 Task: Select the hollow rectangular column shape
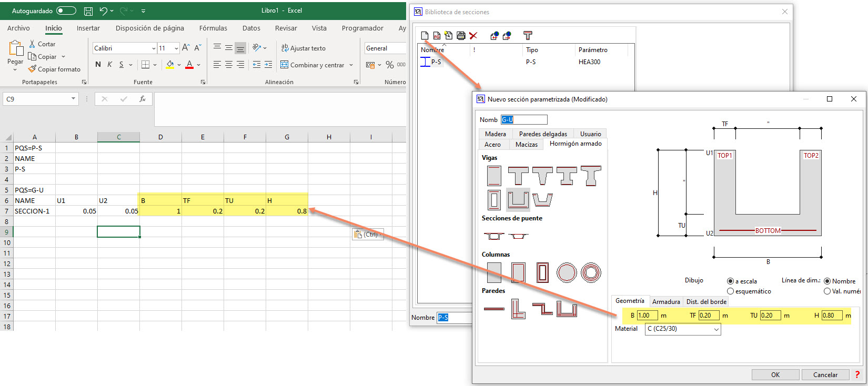(x=542, y=272)
